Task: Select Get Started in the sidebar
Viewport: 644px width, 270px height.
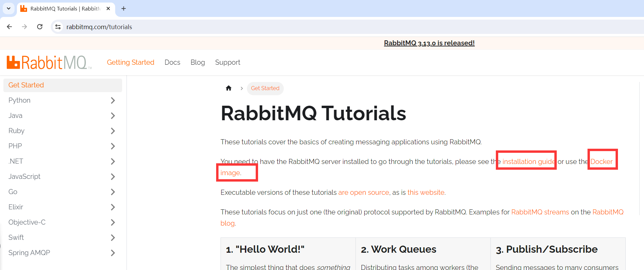Action: (x=63, y=85)
